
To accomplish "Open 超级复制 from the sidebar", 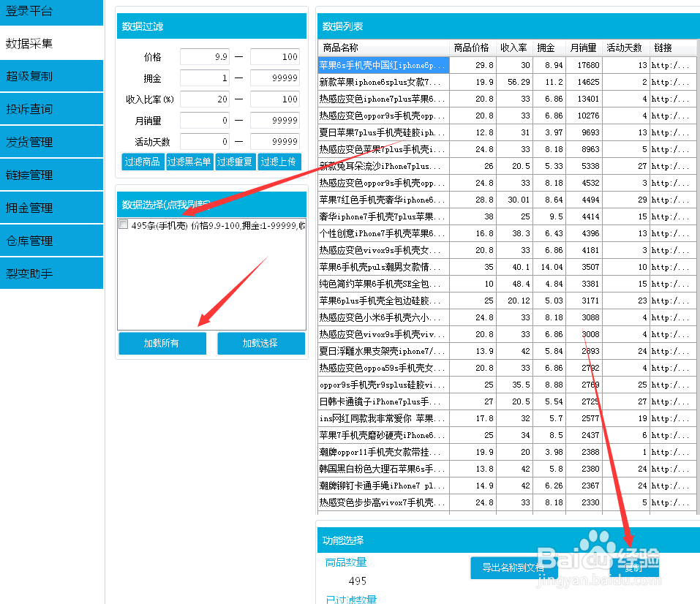I will [x=51, y=76].
